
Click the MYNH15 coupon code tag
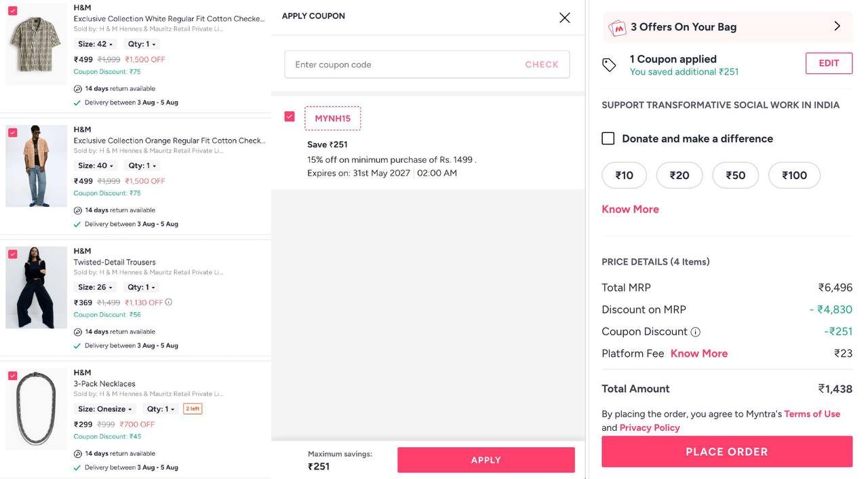pyautogui.click(x=332, y=118)
